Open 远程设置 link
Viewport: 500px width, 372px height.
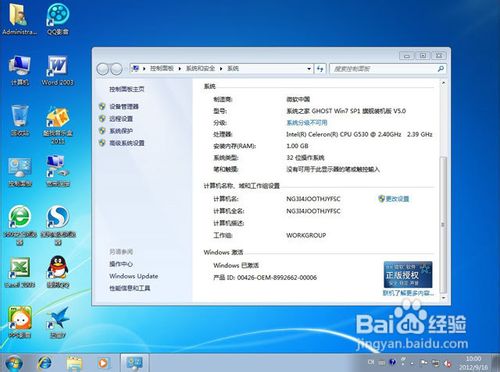coord(121,118)
